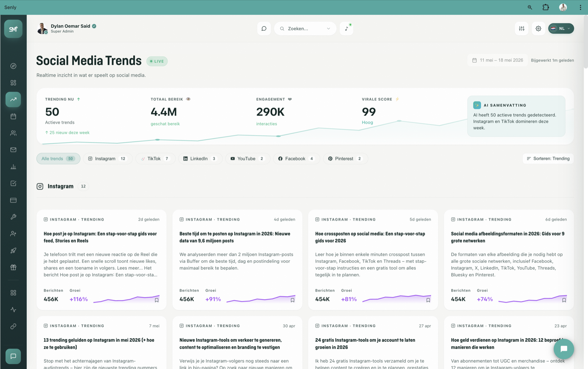The image size is (588, 369).
Task: Click the '25 nieuw deze week' text
Action: click(x=67, y=133)
